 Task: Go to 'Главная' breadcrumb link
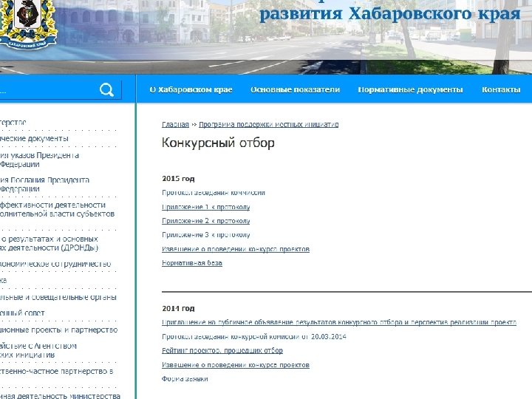175,125
